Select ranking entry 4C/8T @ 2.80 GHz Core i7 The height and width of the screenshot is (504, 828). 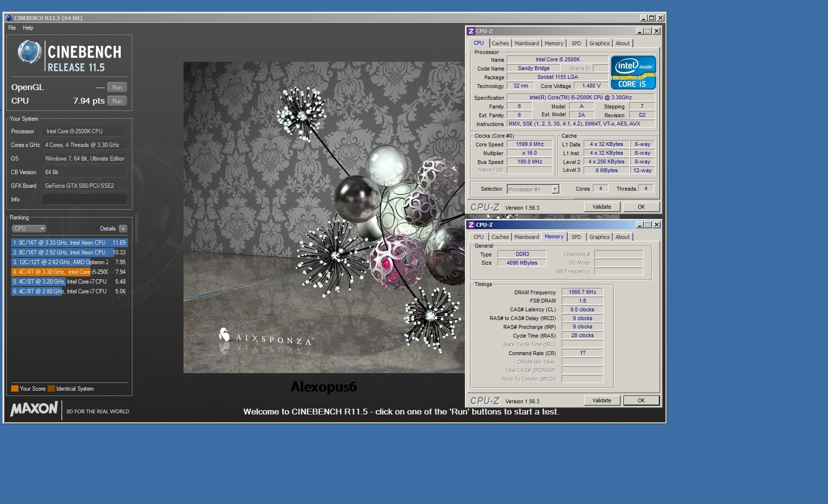tap(69, 291)
